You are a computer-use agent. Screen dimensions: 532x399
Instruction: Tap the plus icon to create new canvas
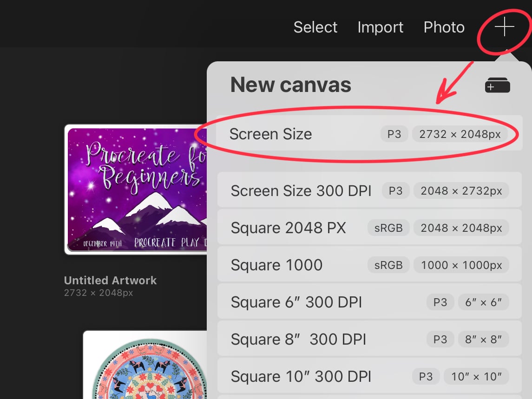pyautogui.click(x=504, y=27)
